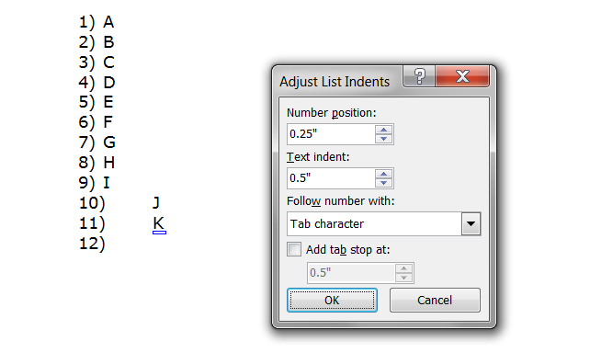
Task: Click the Text indent input field
Action: coord(331,178)
